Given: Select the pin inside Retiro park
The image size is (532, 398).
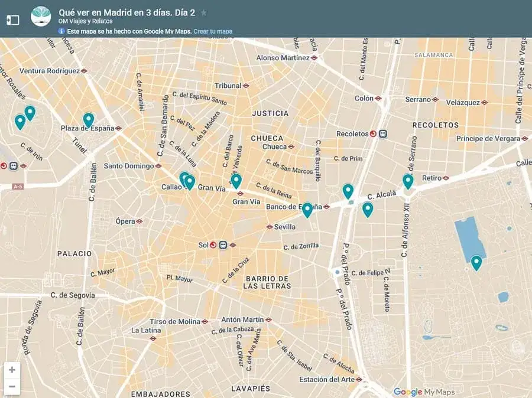Looking at the screenshot, I should [x=476, y=260].
